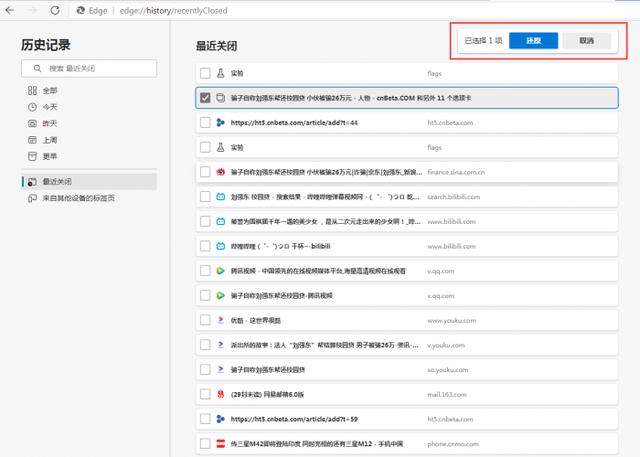Click the Youku favicon on the so.youku.com row

point(220,370)
